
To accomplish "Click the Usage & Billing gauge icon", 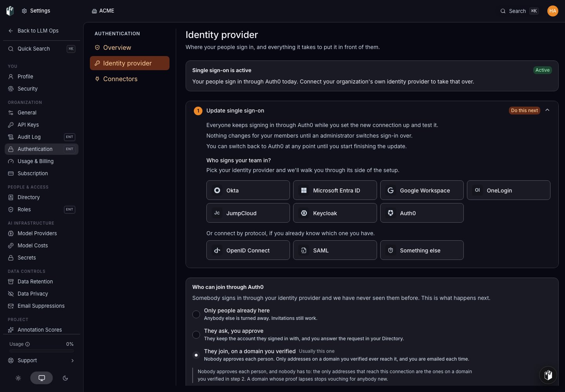I will coord(11,162).
